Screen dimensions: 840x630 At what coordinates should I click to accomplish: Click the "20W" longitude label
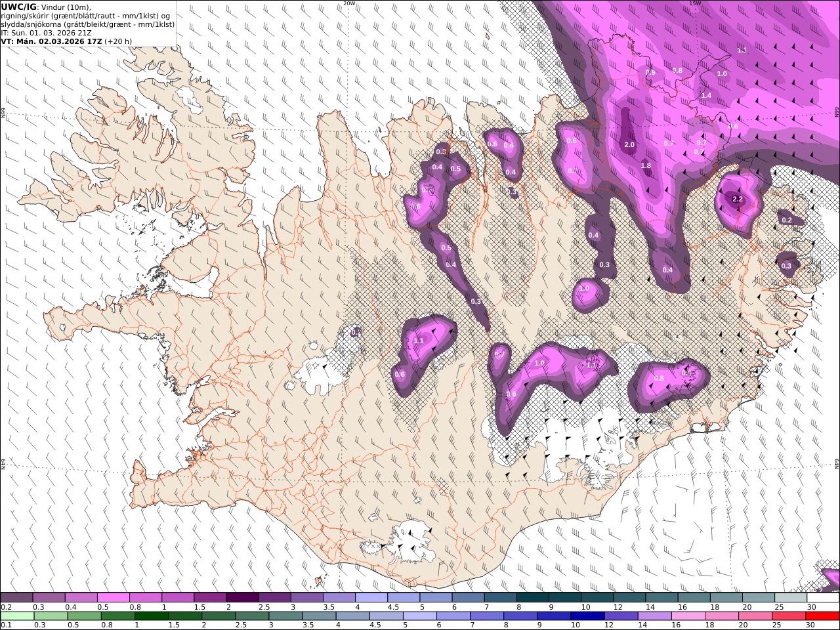349,3
